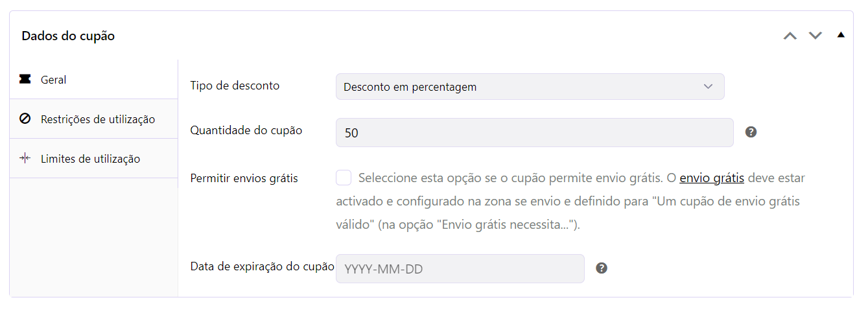This screenshot has height=326, width=868.
Task: Click help icon beside Quantidade do cupão
Action: click(751, 132)
